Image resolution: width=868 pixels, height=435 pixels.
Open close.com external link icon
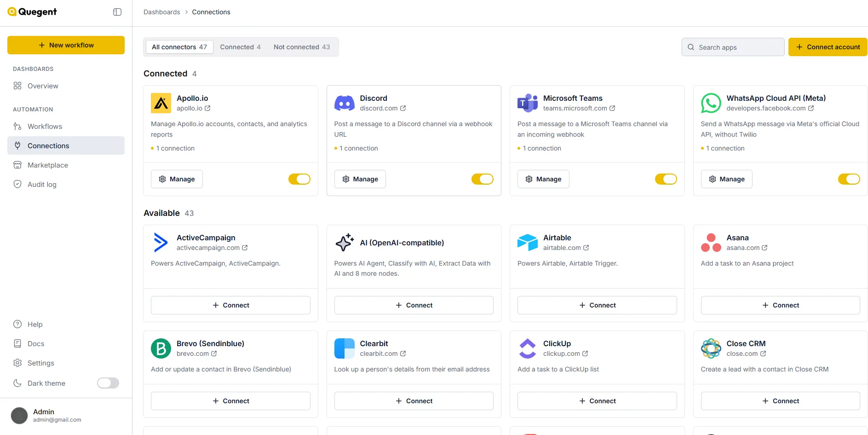click(763, 354)
